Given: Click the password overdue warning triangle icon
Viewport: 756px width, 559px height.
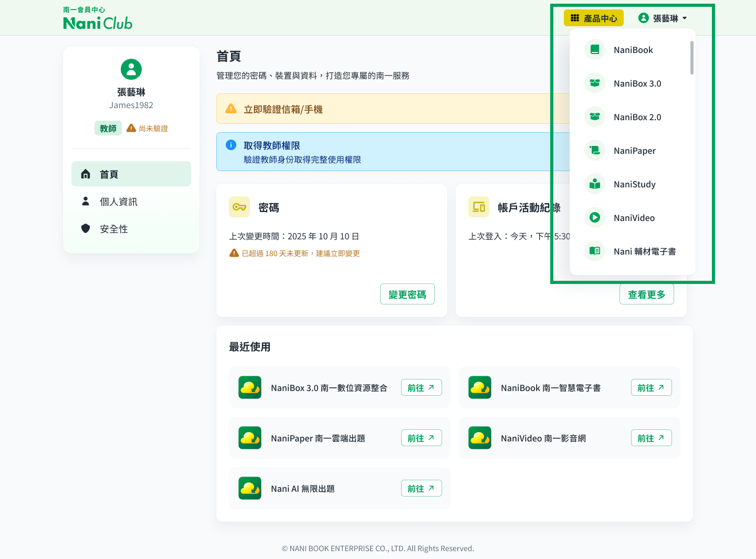Looking at the screenshot, I should (234, 253).
